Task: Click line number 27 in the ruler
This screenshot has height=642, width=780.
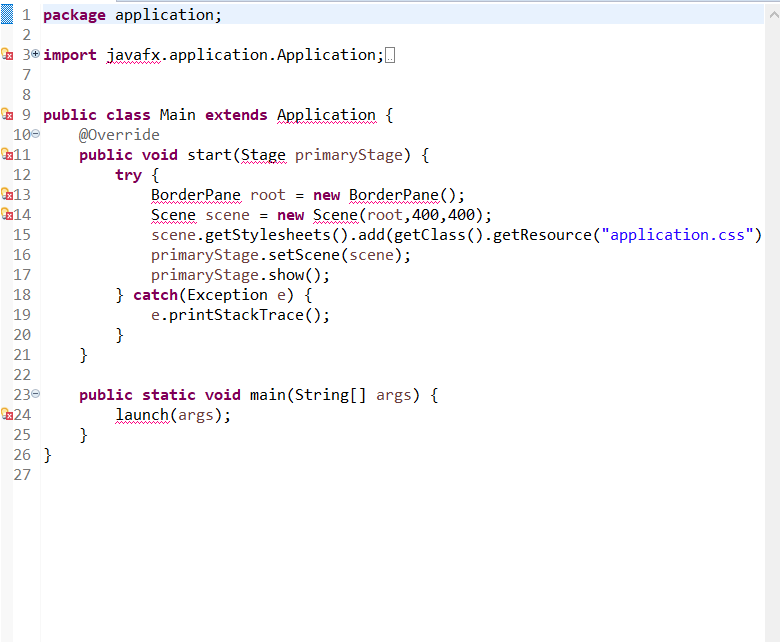Action: tap(22, 475)
